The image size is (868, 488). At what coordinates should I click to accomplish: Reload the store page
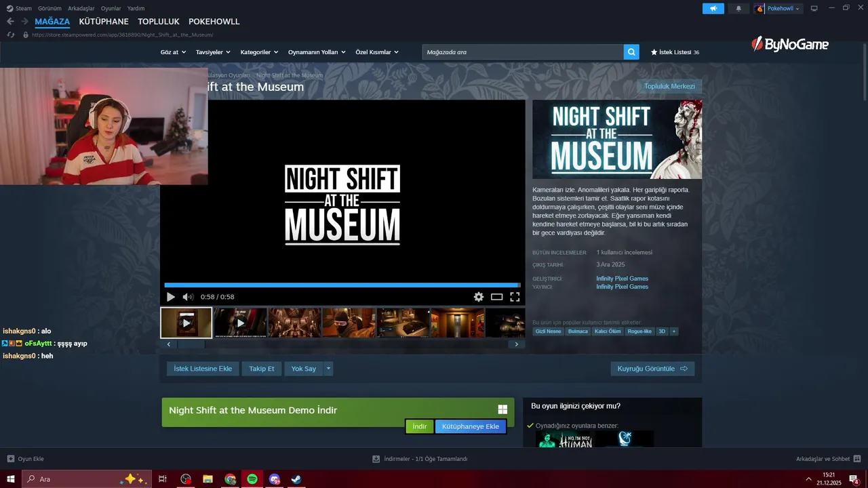[x=10, y=35]
